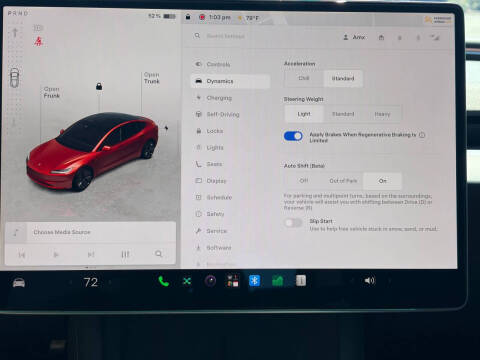Enable the Slip Start toggle

293,223
